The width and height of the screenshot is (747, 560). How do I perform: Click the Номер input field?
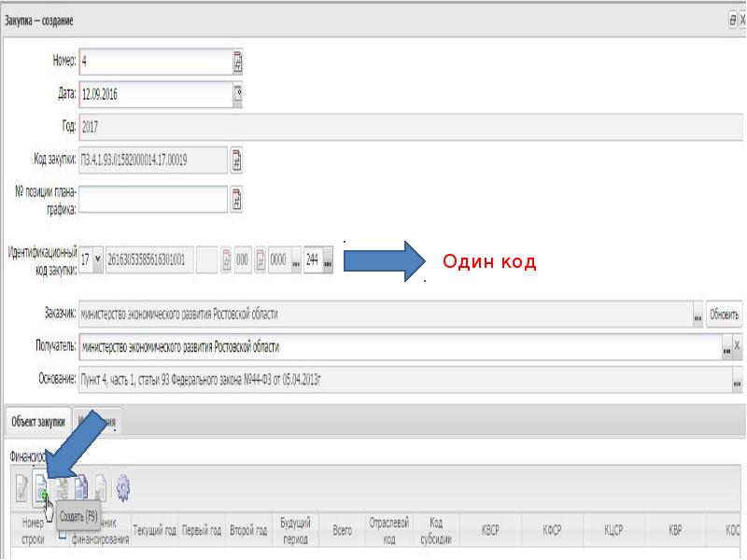click(156, 62)
